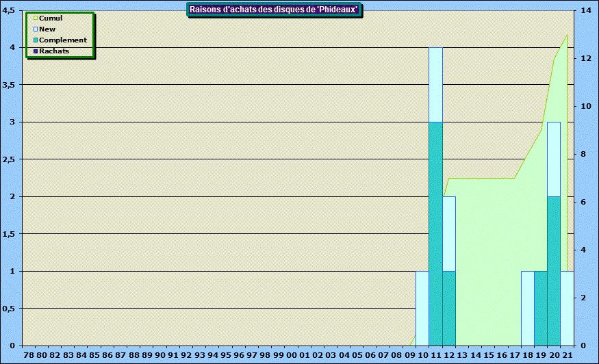599x364 pixels.
Task: Click the x-axis label '78'
Action: (28, 356)
